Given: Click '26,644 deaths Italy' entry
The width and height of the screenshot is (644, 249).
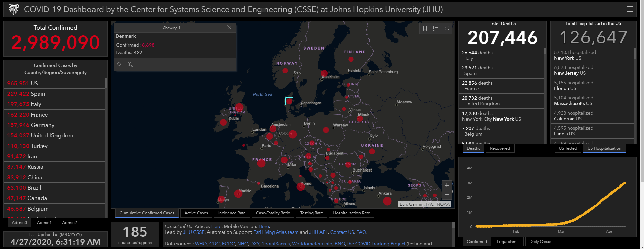Looking at the screenshot, I should coord(501,55).
